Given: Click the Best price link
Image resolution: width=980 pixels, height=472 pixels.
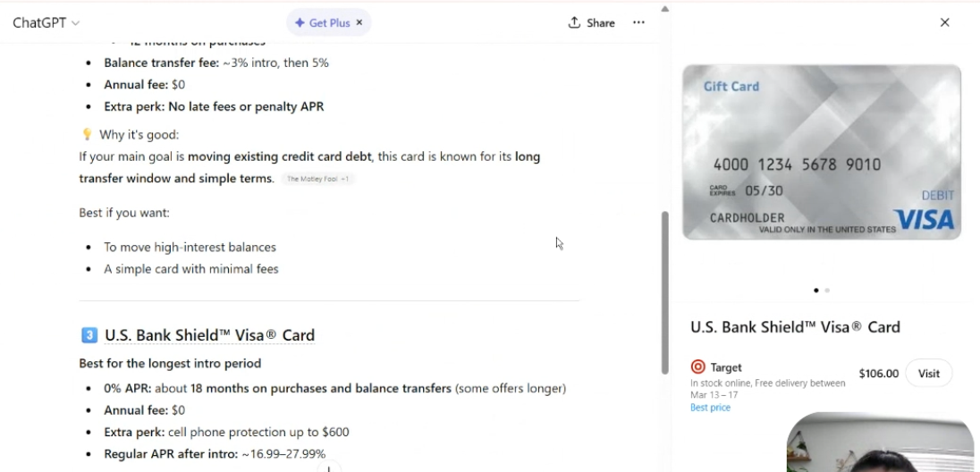Looking at the screenshot, I should click(710, 408).
